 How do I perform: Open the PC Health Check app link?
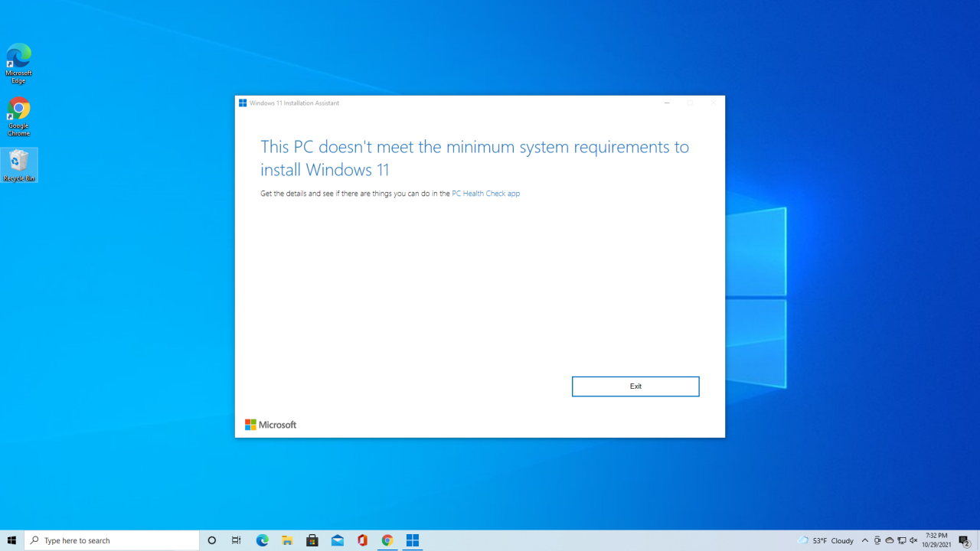(x=485, y=193)
